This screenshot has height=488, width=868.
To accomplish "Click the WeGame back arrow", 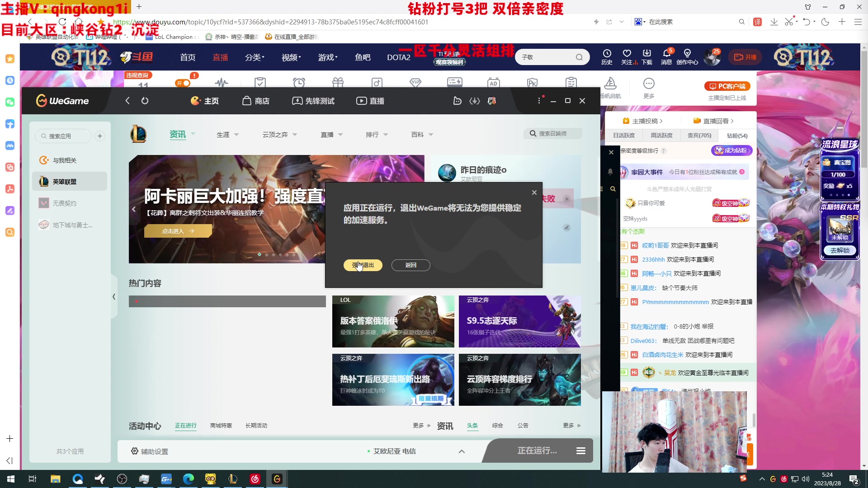I will 127,101.
